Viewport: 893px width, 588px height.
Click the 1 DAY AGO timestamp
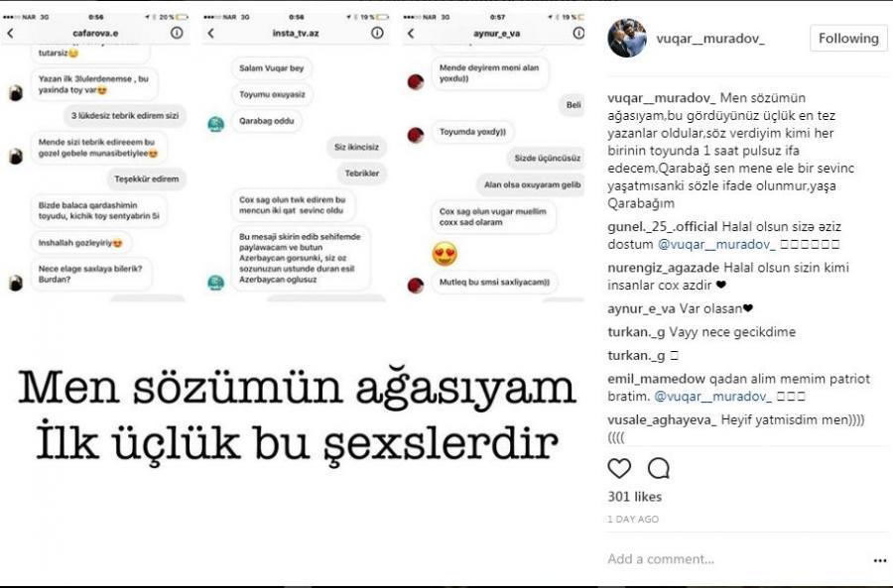[633, 520]
